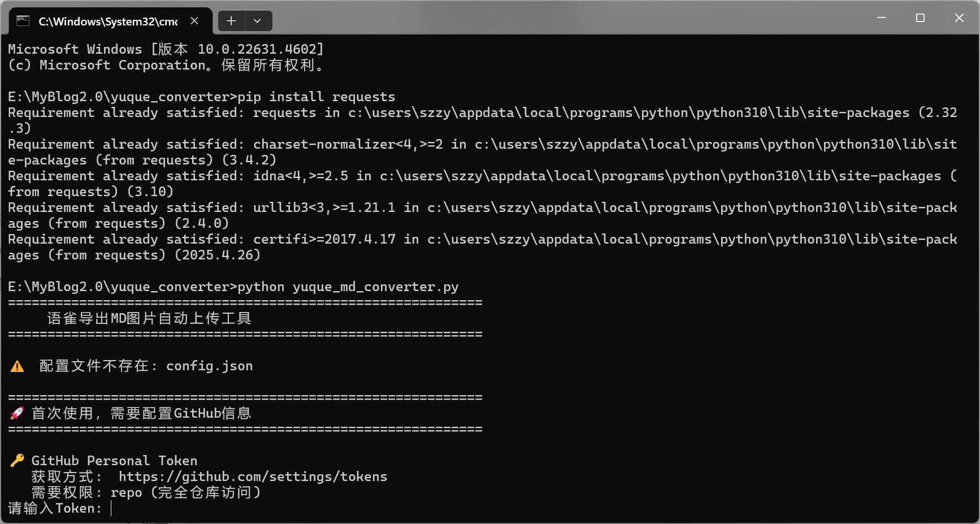Click the config.json filename text

point(209,366)
